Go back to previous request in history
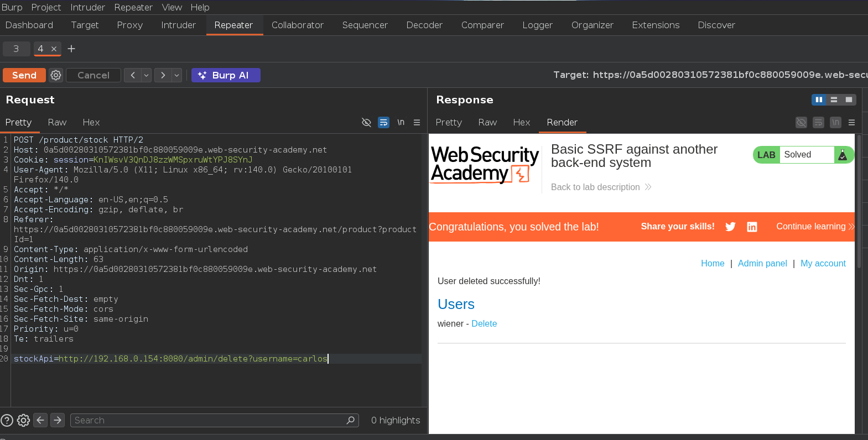The width and height of the screenshot is (868, 440). (133, 75)
